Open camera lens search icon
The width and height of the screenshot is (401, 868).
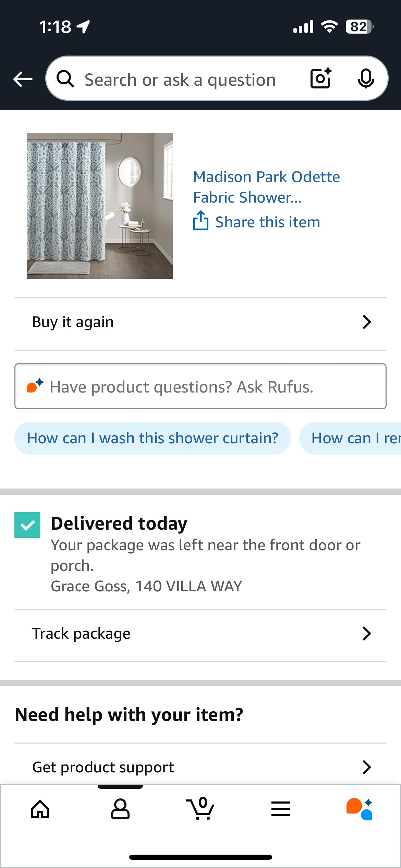(321, 78)
